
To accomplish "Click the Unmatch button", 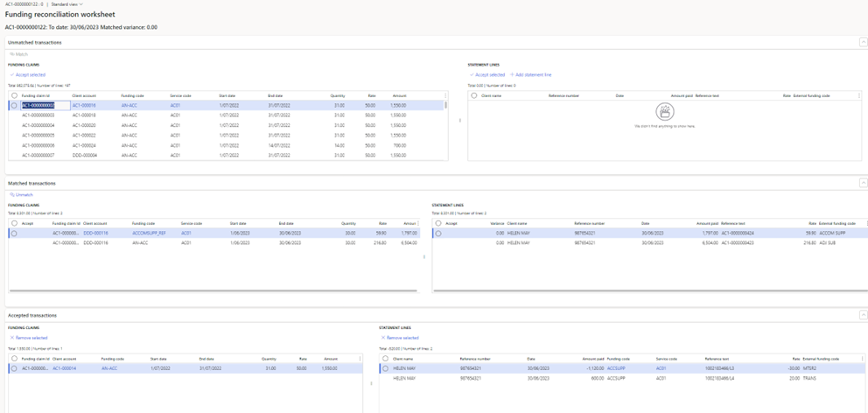I will pyautogui.click(x=22, y=195).
